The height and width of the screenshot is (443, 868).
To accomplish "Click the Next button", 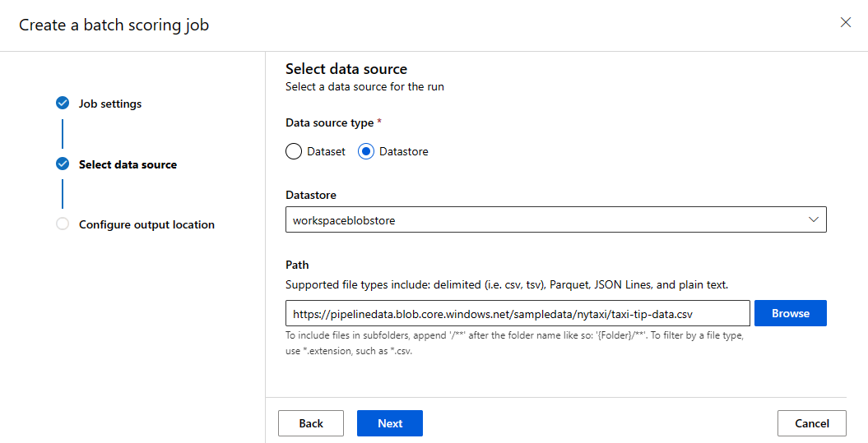I will click(x=390, y=423).
